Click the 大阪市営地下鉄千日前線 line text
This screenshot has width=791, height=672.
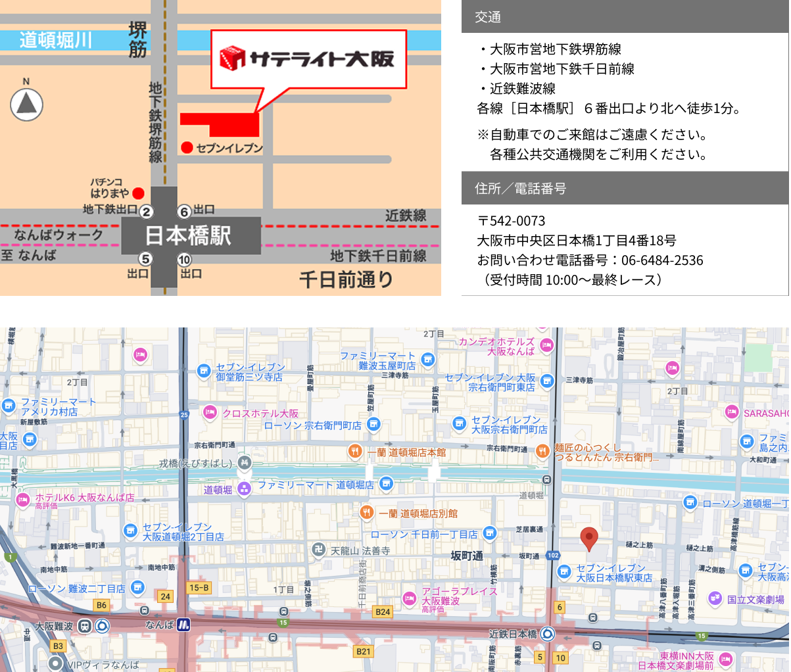[562, 69]
